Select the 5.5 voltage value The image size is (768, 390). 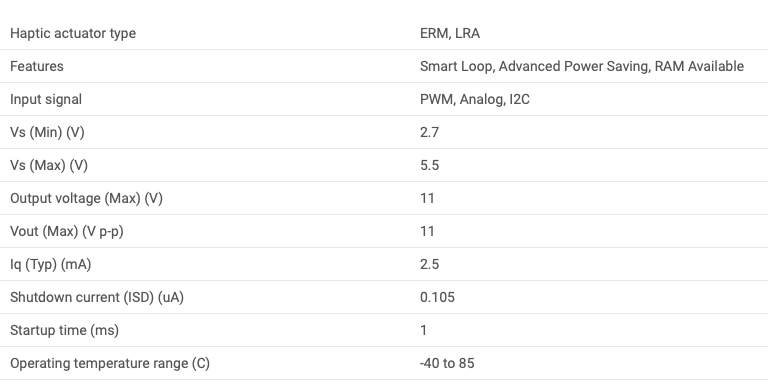point(430,165)
